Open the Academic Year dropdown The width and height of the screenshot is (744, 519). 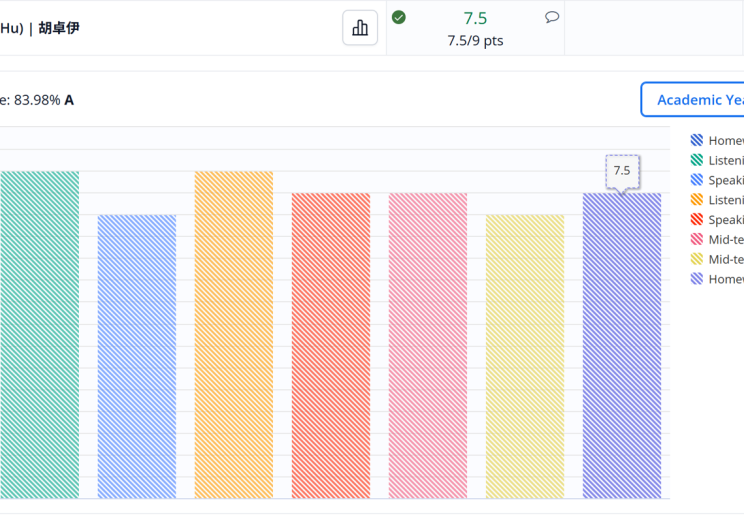pos(695,100)
